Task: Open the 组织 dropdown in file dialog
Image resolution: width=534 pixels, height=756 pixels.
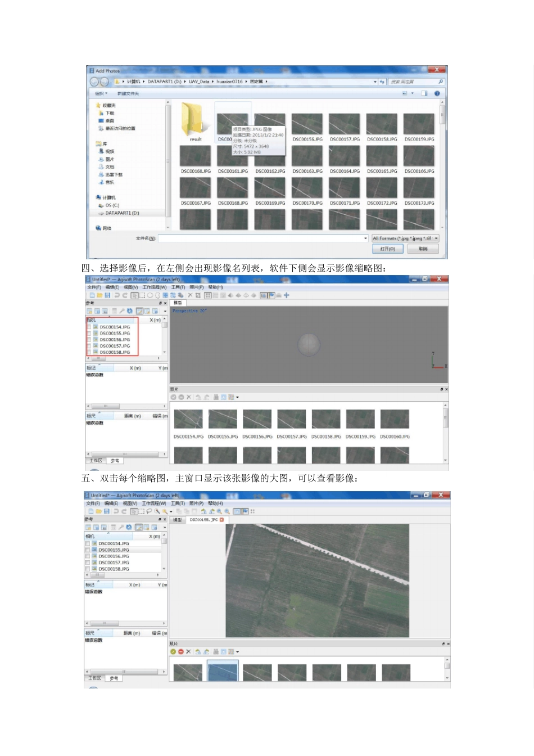Action: point(101,93)
